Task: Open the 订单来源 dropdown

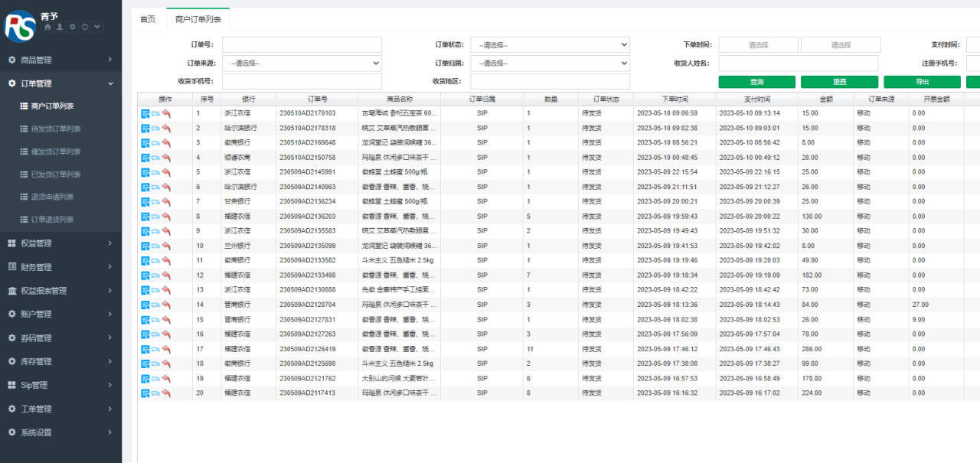Action: pyautogui.click(x=302, y=63)
